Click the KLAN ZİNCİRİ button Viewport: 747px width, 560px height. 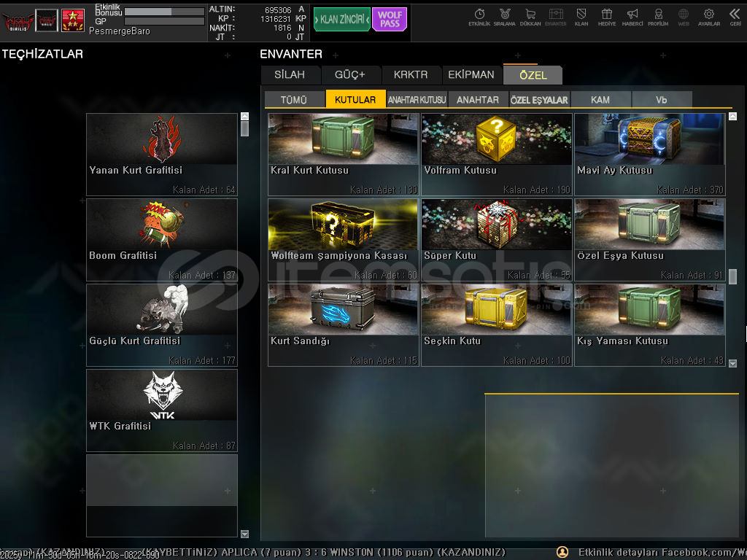click(x=341, y=20)
